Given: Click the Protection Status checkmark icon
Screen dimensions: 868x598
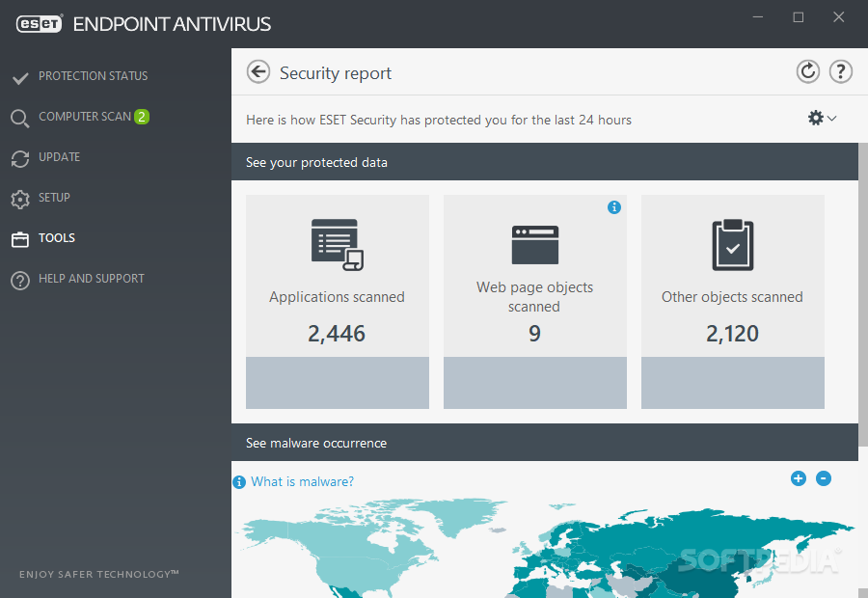Looking at the screenshot, I should click(x=20, y=78).
